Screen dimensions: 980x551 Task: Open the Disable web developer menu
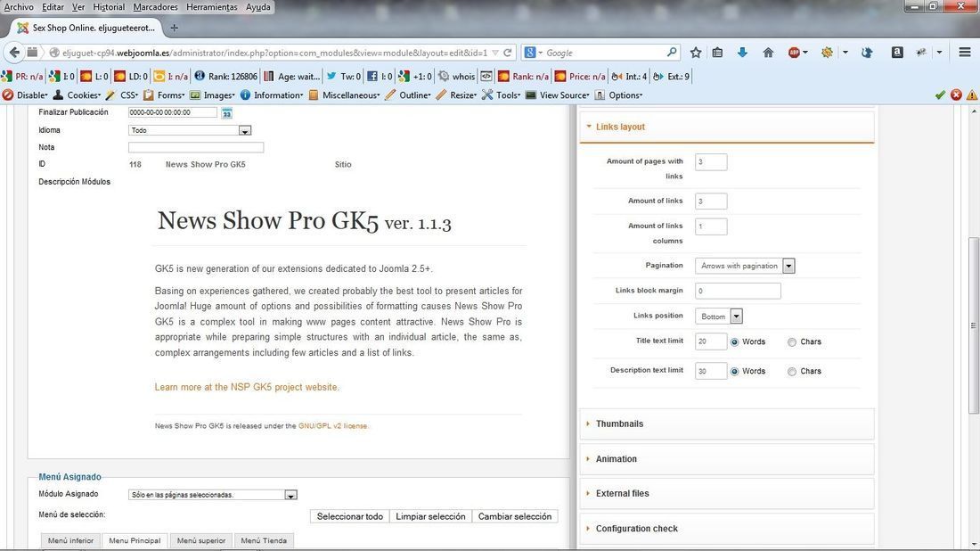coord(26,95)
